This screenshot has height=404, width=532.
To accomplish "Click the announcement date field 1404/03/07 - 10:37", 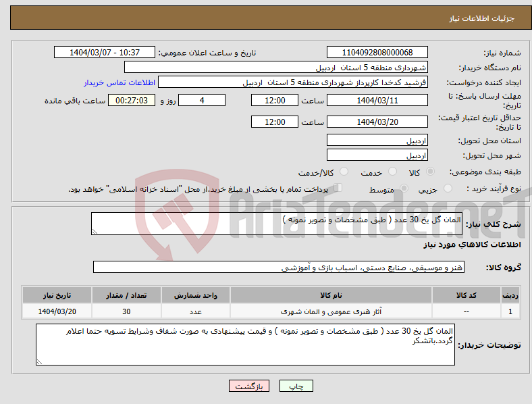I will point(105,52).
